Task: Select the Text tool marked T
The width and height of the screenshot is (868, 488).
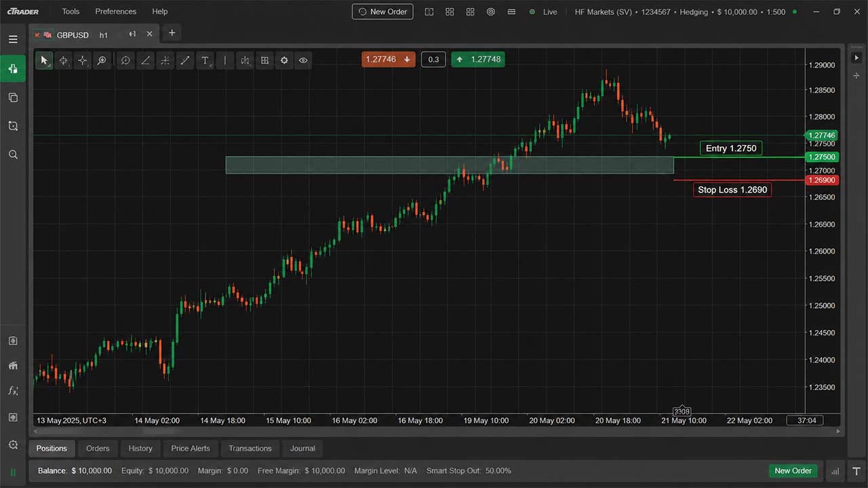Action: 205,60
